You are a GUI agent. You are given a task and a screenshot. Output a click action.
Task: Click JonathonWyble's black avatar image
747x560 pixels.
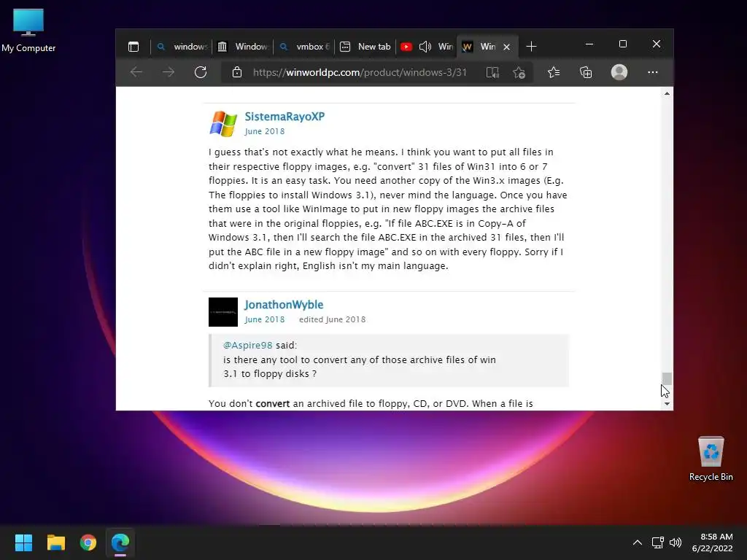[223, 312]
